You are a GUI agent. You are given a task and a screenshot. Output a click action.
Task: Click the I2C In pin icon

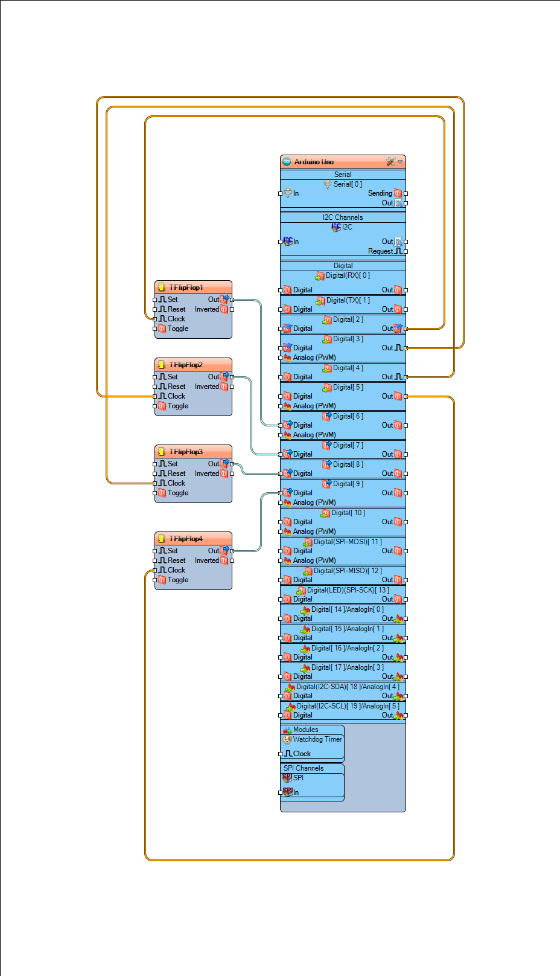pyautogui.click(x=288, y=242)
